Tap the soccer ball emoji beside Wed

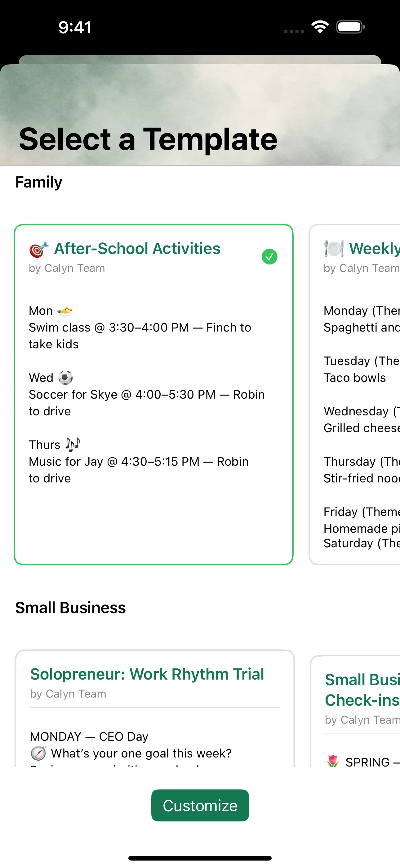click(66, 378)
